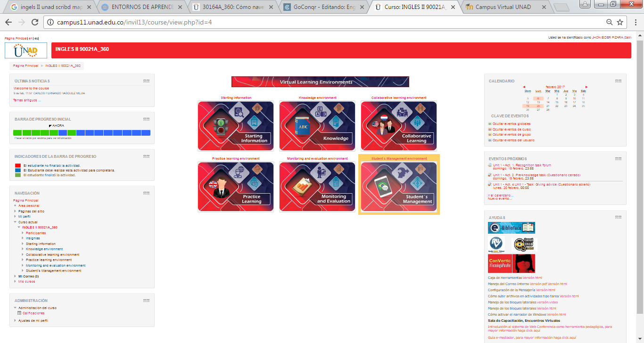
Task: Collapse the Ayudas block
Action: pyautogui.click(x=617, y=217)
